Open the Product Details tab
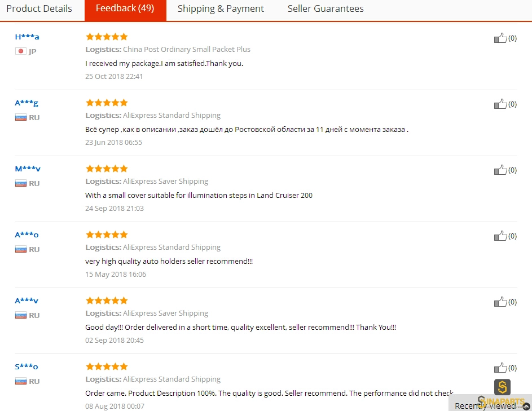The width and height of the screenshot is (532, 411). coord(39,8)
